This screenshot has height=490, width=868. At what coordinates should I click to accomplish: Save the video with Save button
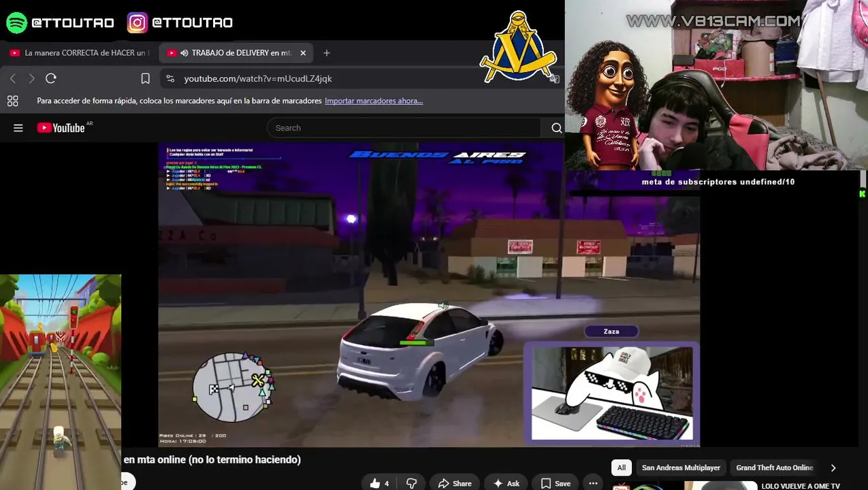[x=556, y=483]
